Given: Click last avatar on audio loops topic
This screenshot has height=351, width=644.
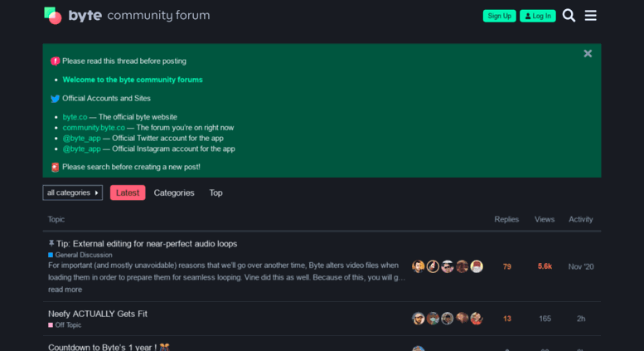Looking at the screenshot, I should click(x=477, y=266).
